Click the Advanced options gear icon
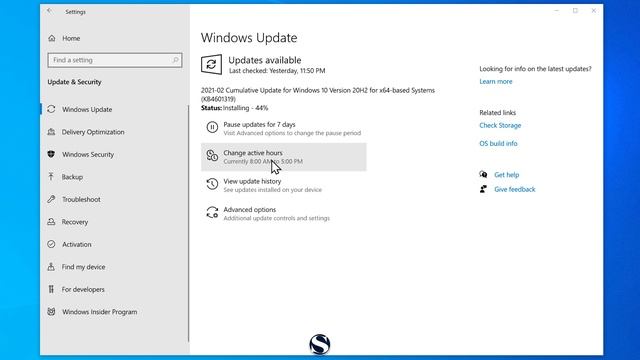This screenshot has width=640, height=360. click(212, 212)
